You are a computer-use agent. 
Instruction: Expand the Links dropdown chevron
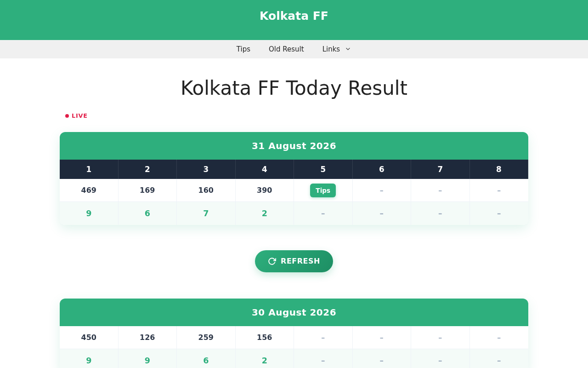click(348, 49)
